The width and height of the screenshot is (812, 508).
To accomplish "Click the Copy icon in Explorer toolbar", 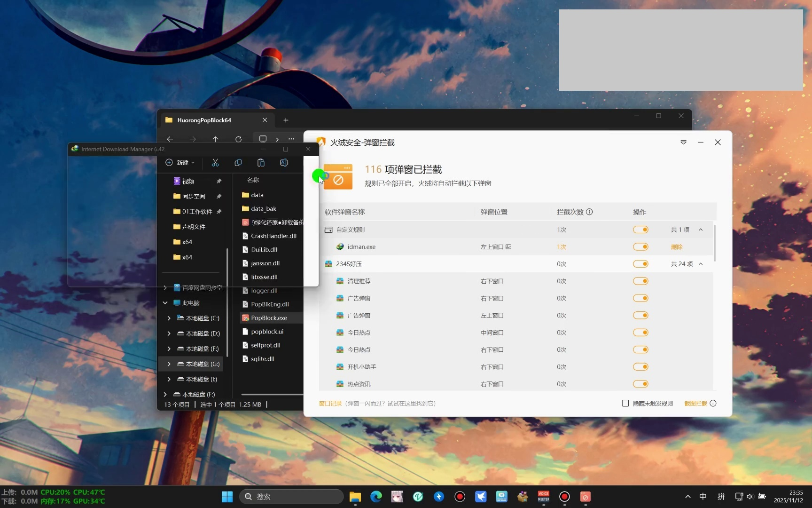I will (238, 163).
